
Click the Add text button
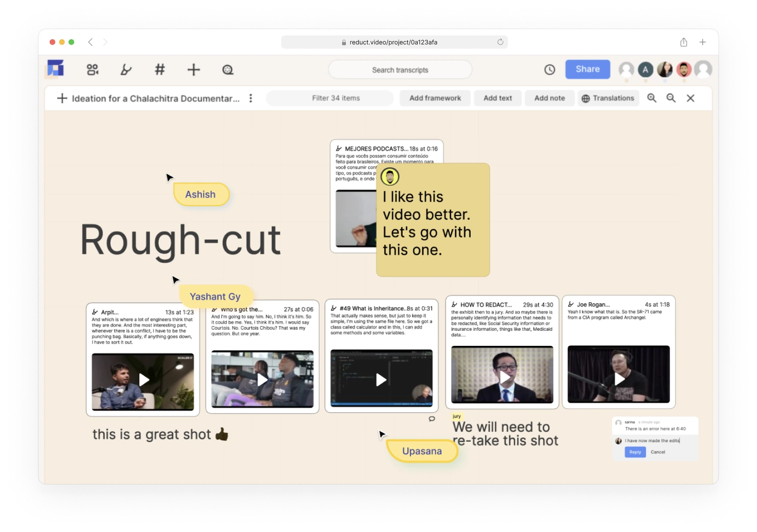498,98
